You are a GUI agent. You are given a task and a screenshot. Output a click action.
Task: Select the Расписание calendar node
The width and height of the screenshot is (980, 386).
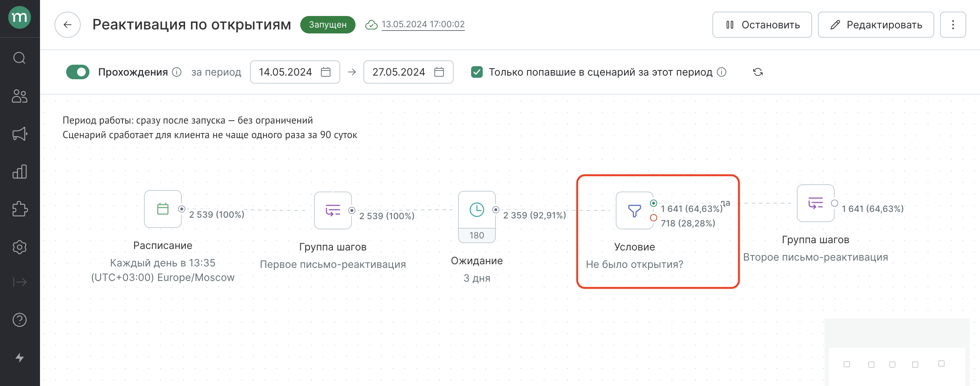(x=162, y=209)
